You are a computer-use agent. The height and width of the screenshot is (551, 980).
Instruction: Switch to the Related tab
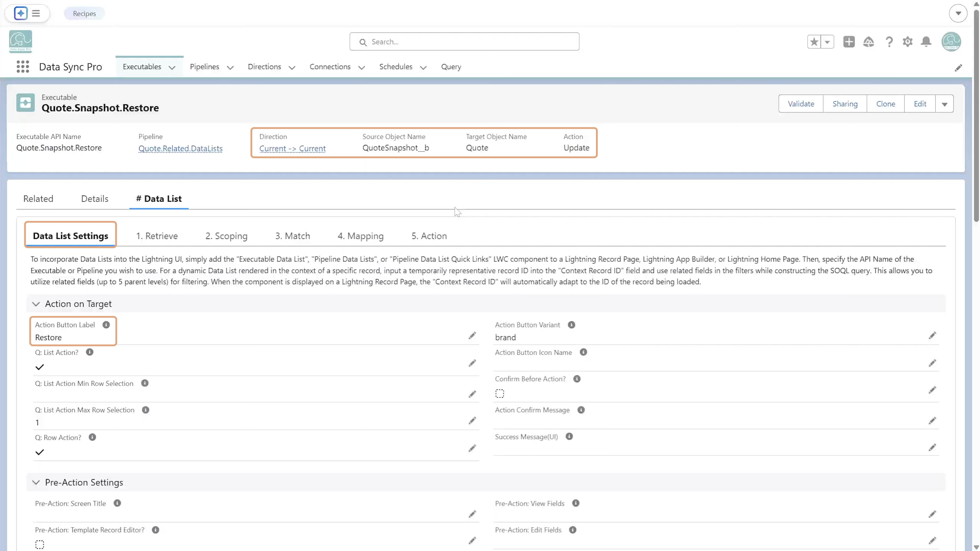click(38, 199)
